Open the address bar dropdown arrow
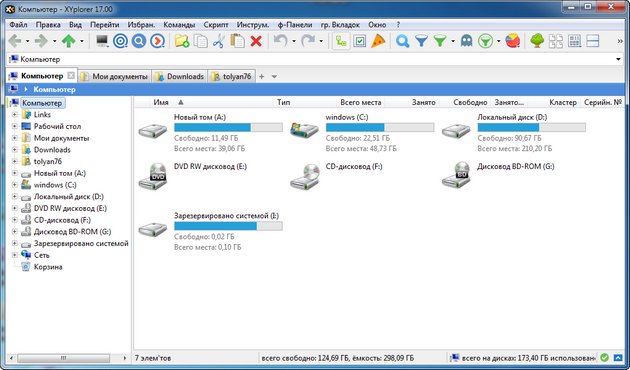This screenshot has height=370, width=630. (x=618, y=59)
